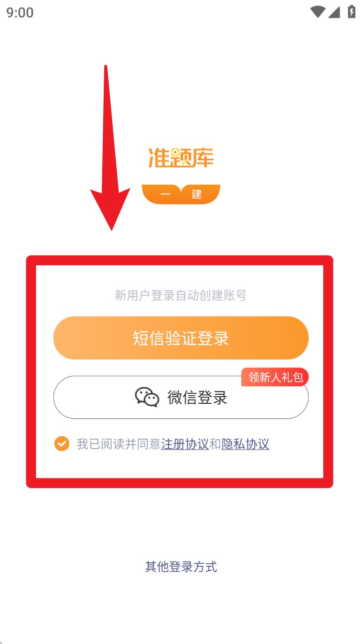Tap the WeChat chat-bubble icon

(147, 397)
